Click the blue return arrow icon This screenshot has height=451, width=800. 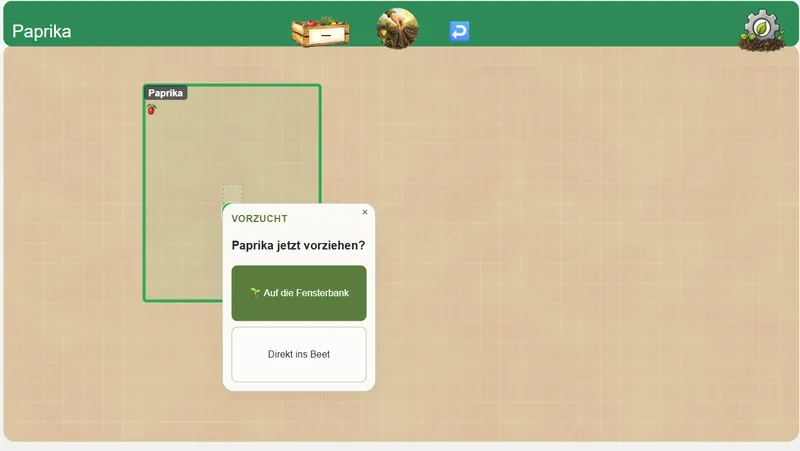click(x=459, y=31)
